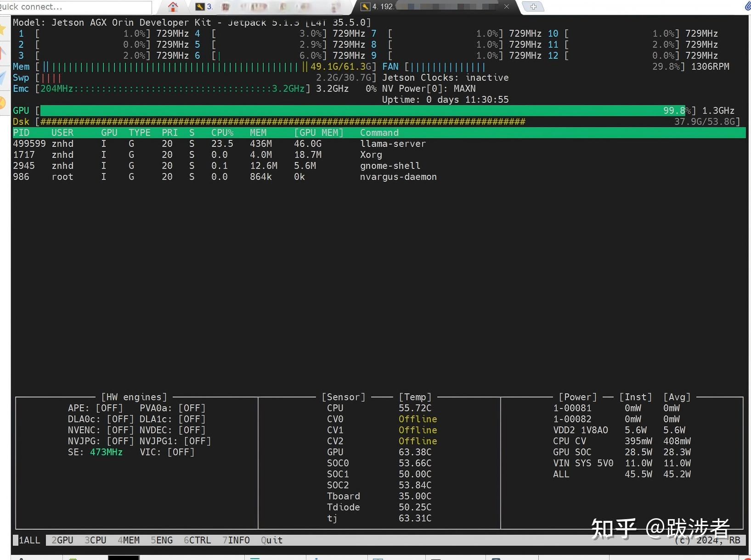
Task: Click the USER column header
Action: click(62, 133)
